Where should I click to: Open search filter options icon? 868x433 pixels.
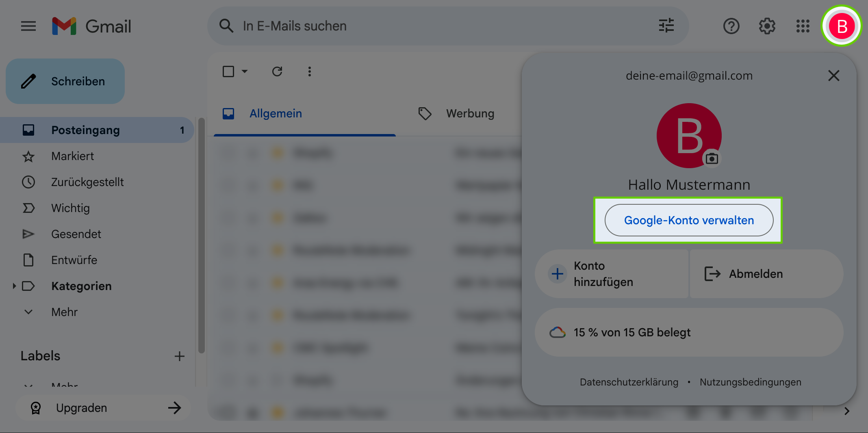click(666, 26)
